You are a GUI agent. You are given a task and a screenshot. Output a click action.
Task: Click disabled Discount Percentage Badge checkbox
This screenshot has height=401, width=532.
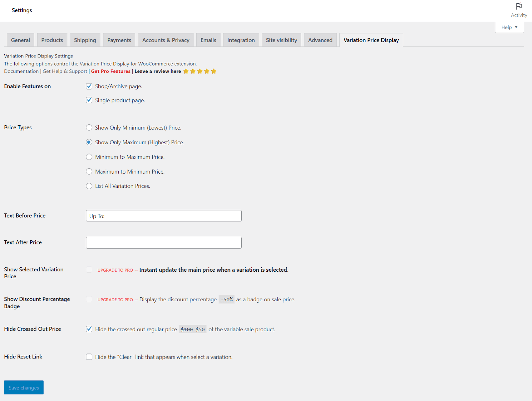pos(89,299)
